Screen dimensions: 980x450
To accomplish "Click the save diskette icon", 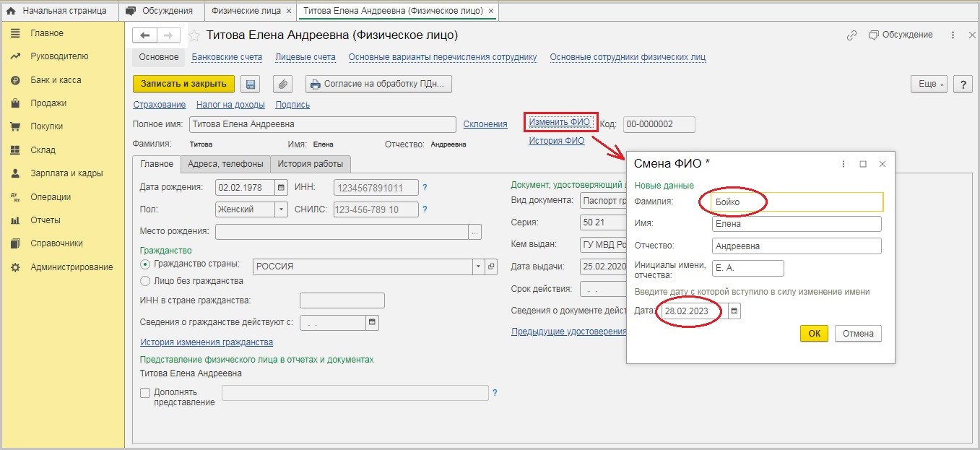I will tap(251, 85).
